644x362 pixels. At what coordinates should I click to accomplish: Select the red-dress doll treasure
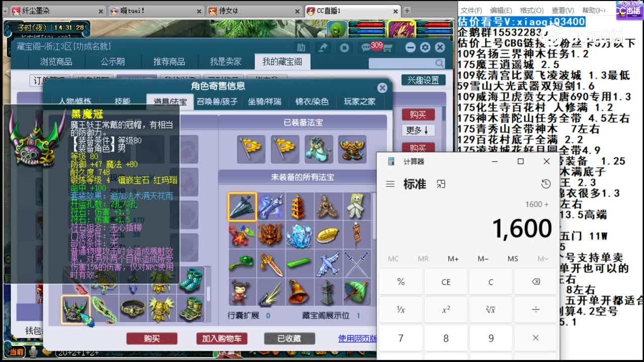pos(242,292)
